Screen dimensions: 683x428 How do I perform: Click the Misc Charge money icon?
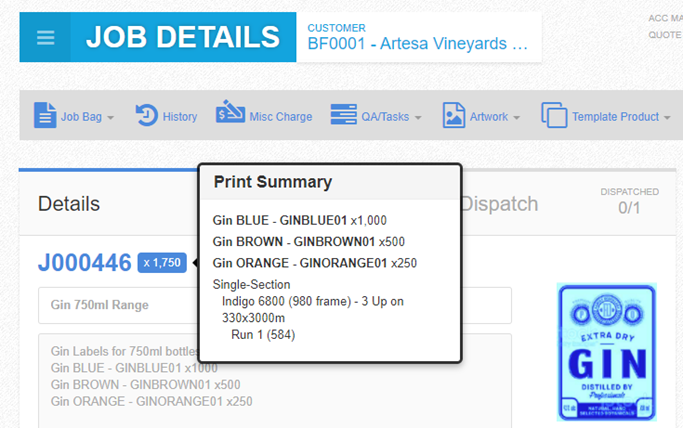(230, 111)
